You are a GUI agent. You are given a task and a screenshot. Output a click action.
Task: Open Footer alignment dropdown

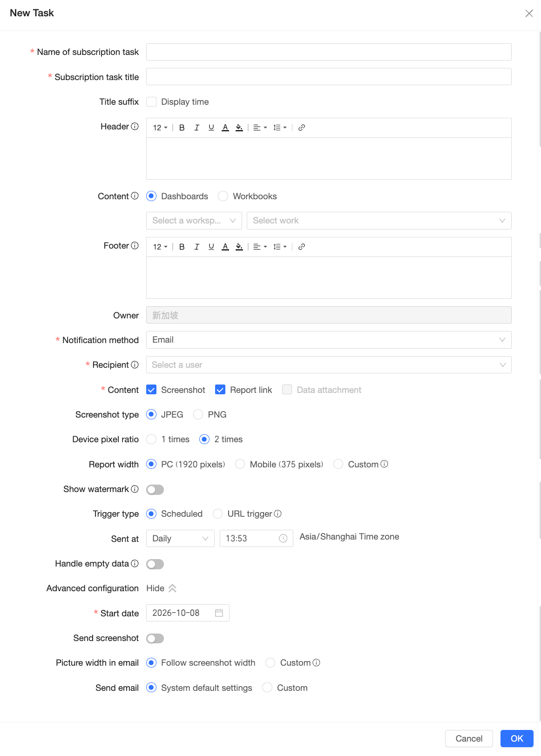pyautogui.click(x=260, y=247)
